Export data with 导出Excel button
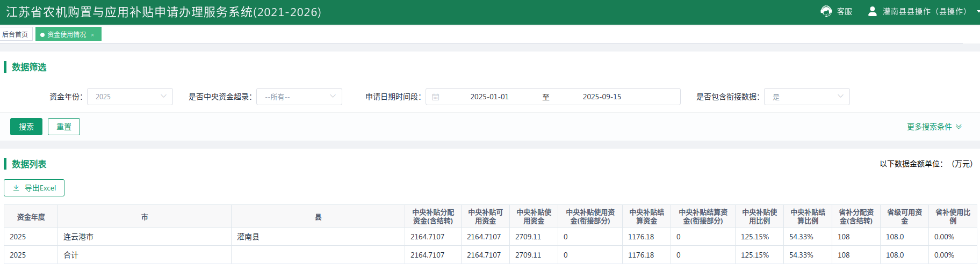Viewport: 980px width, 271px height. pyautogui.click(x=34, y=188)
